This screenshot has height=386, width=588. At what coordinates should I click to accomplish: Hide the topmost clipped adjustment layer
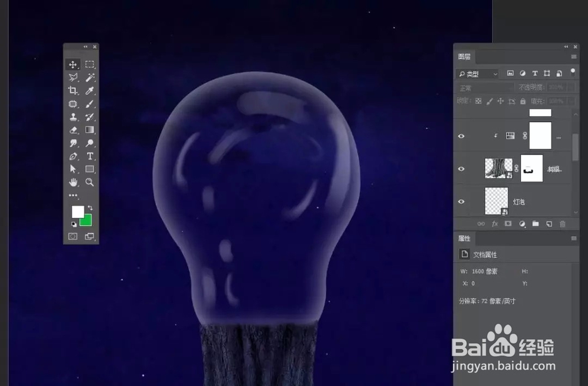(462, 136)
